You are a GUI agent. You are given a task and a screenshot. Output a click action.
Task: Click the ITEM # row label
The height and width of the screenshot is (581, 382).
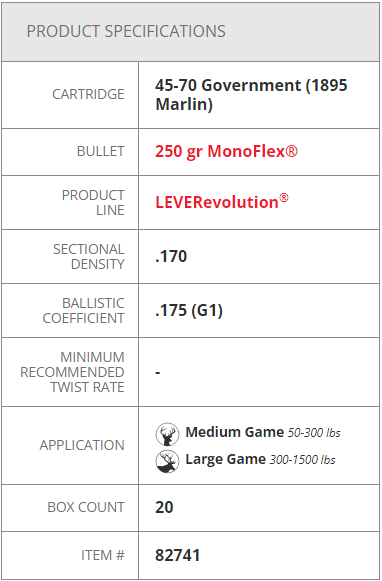coord(103,555)
